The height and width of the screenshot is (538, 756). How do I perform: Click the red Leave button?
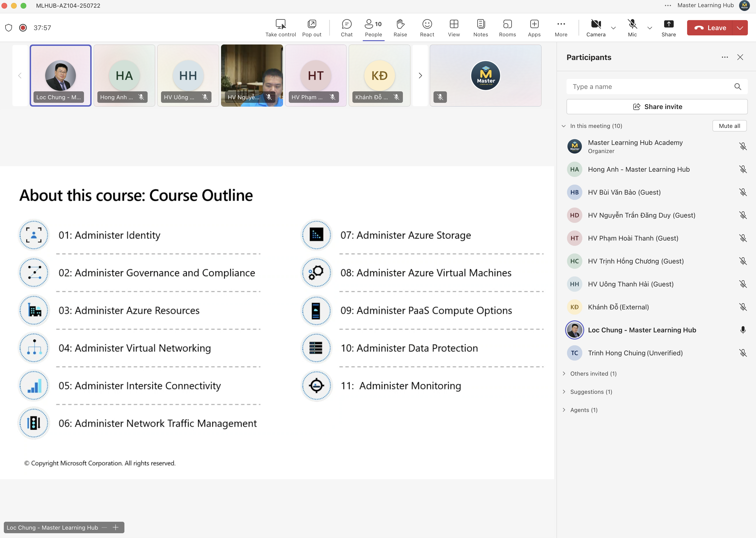click(x=710, y=28)
